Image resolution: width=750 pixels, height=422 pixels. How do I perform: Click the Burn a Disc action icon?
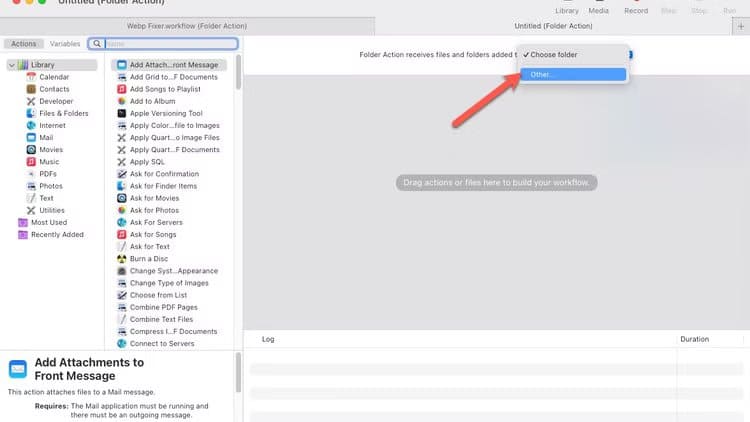[122, 259]
